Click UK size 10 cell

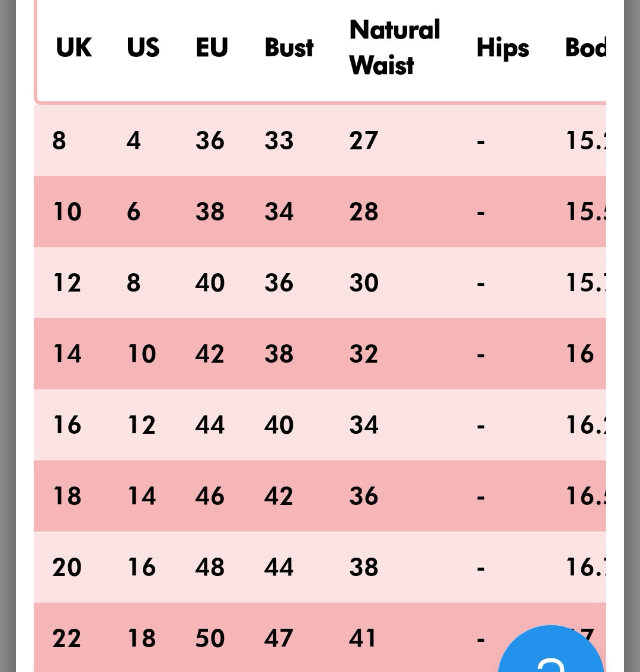click(67, 212)
